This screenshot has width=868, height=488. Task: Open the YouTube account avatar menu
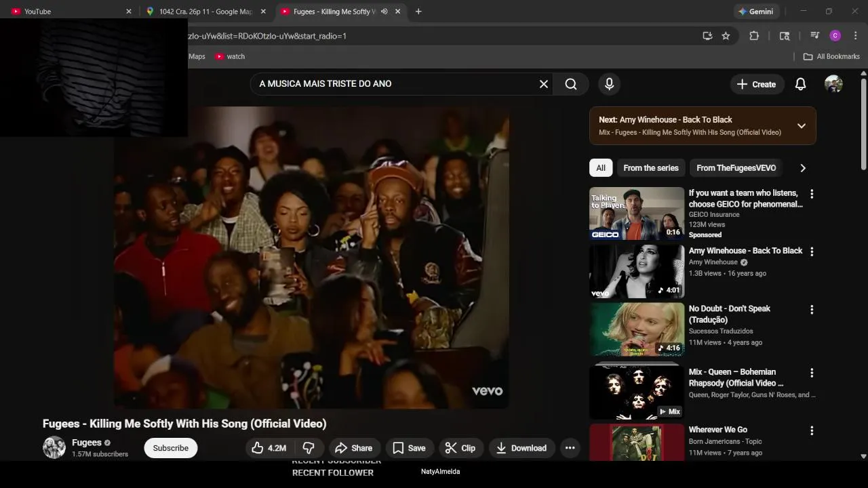[833, 84]
